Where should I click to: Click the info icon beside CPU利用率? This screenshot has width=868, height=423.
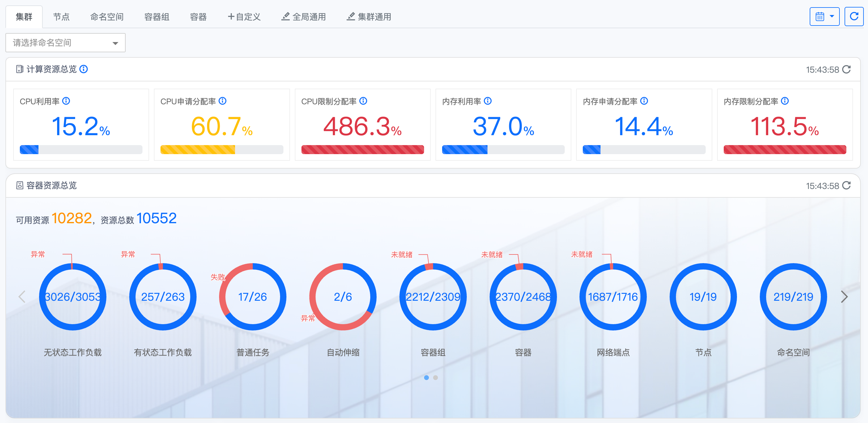66,101
